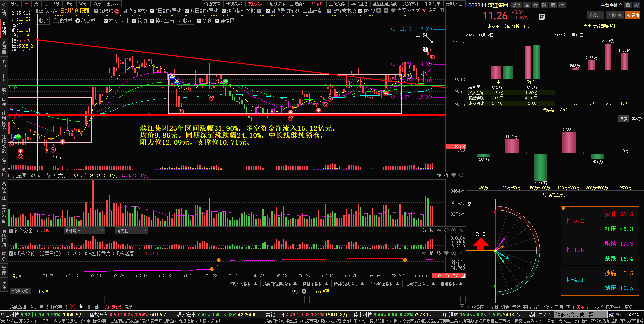Toggle the 谨慎区 checkbox
The image size is (644, 324).
pyautogui.click(x=217, y=21)
